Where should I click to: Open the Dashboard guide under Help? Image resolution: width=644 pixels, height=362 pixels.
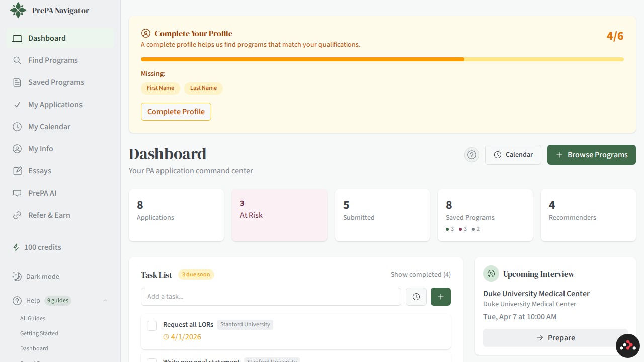coord(34,348)
